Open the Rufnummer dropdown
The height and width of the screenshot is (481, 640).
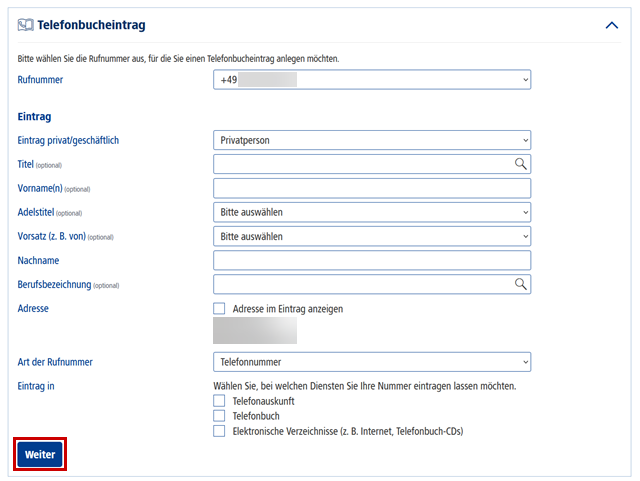pos(372,80)
